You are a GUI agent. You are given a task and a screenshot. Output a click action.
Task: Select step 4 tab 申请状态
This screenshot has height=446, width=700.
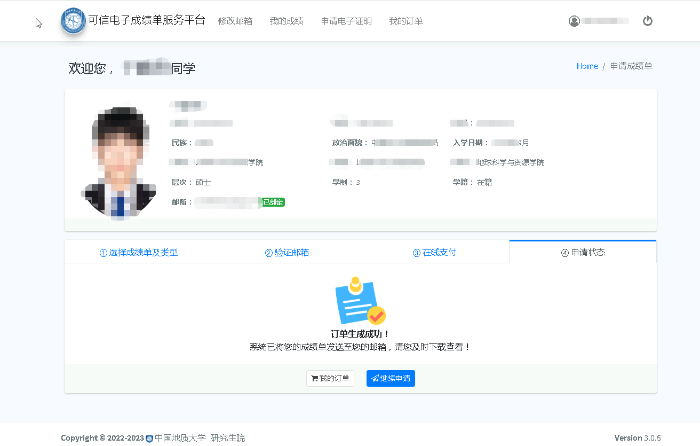coord(582,252)
